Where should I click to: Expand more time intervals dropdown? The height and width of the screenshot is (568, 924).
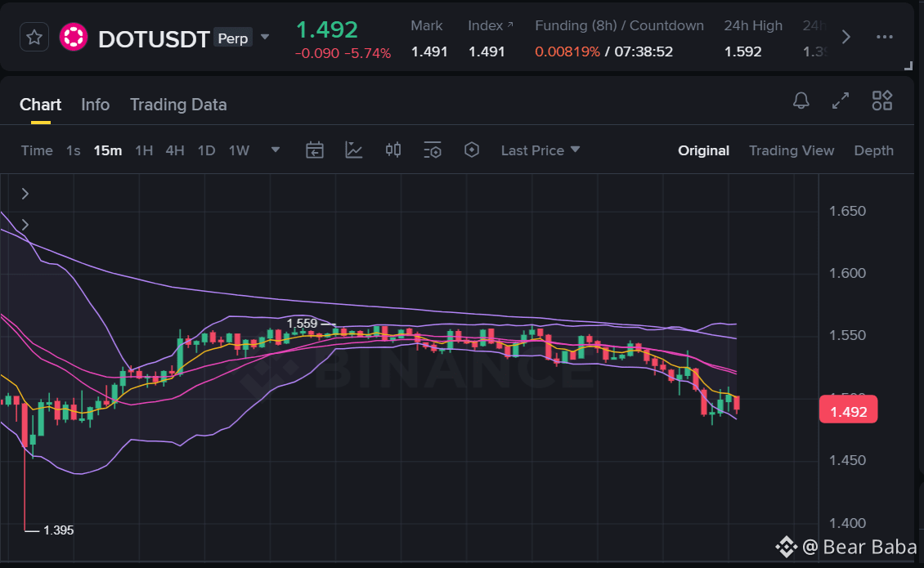[276, 150]
